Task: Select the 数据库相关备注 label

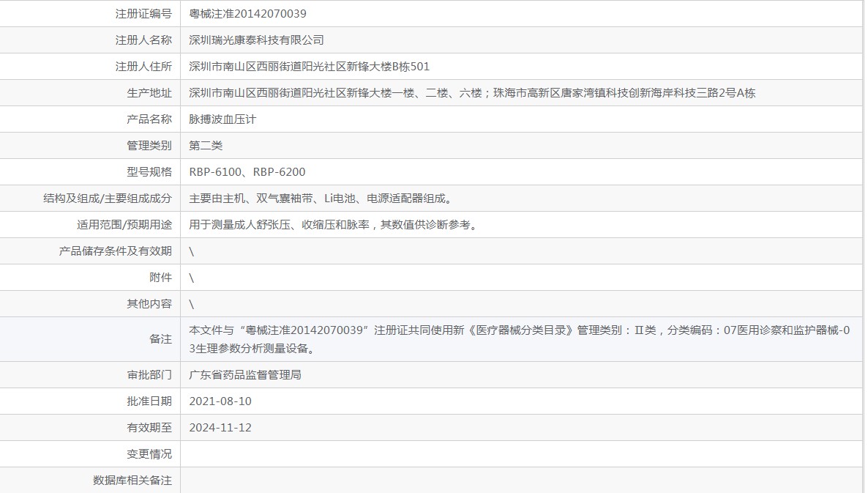Action: click(x=132, y=481)
